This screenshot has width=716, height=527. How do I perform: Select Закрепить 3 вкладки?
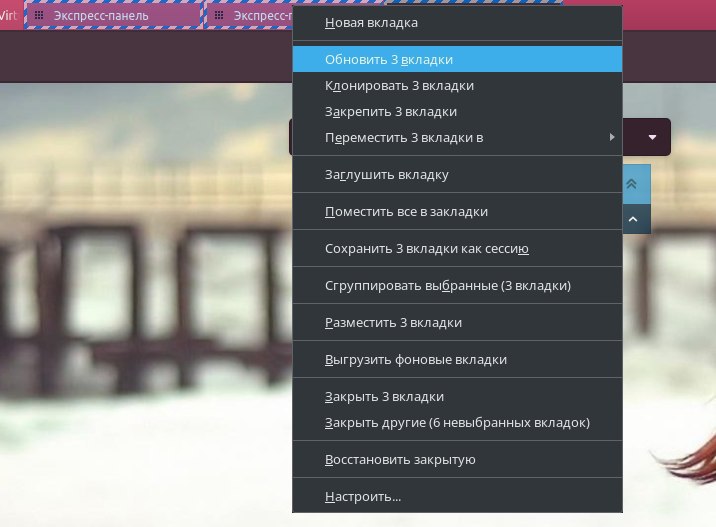point(457,111)
